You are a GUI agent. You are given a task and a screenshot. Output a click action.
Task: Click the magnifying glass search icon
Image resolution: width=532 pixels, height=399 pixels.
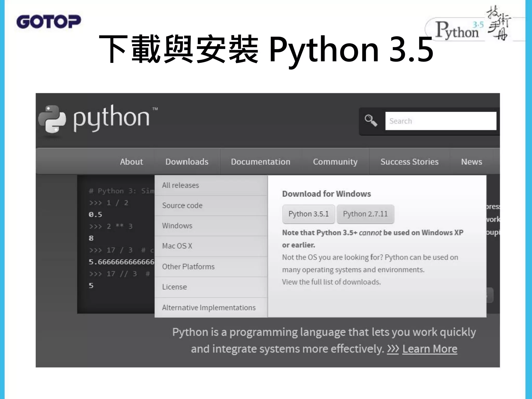click(x=371, y=121)
